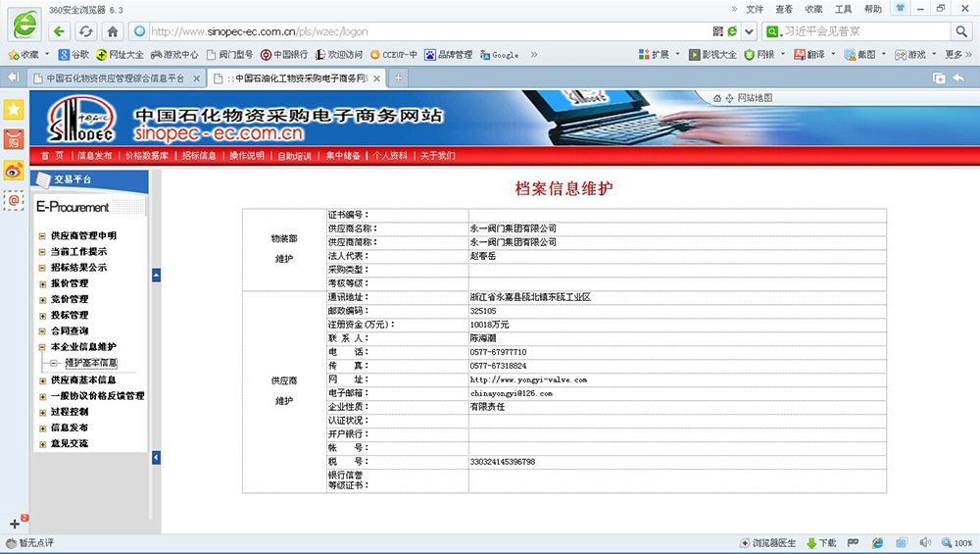The image size is (980, 554).
Task: Expand the 投标管理 tree node
Action: tap(42, 315)
